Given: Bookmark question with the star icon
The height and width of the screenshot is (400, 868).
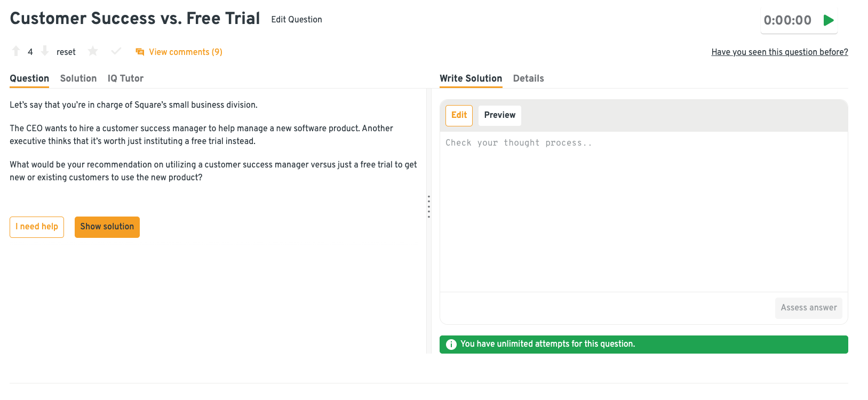Looking at the screenshot, I should (93, 51).
